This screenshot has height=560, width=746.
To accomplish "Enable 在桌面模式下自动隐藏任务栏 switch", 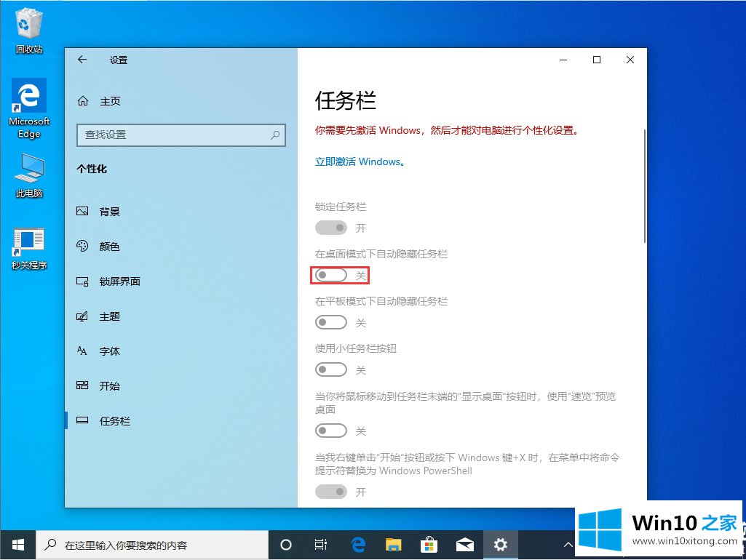I will [331, 275].
